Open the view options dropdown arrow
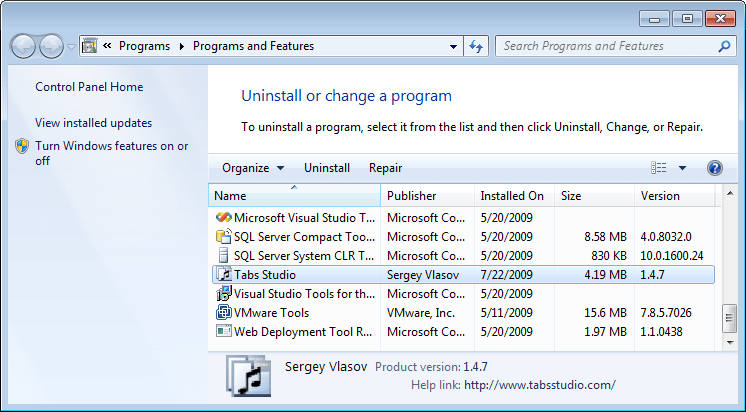 (x=682, y=168)
